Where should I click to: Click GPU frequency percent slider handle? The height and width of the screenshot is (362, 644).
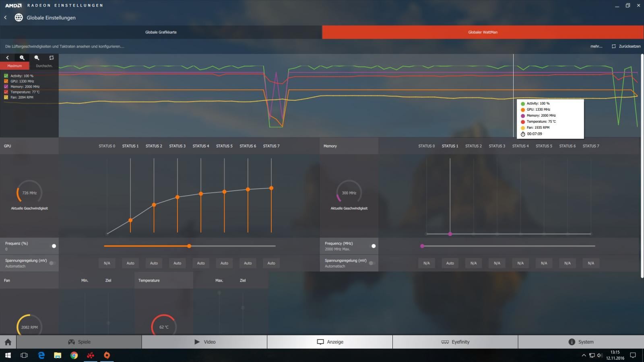point(189,246)
